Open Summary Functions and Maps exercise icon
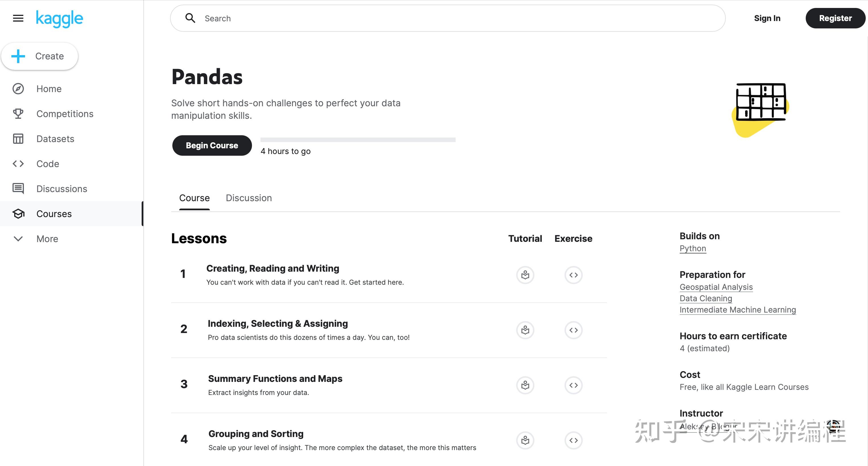868x466 pixels. coord(573,385)
